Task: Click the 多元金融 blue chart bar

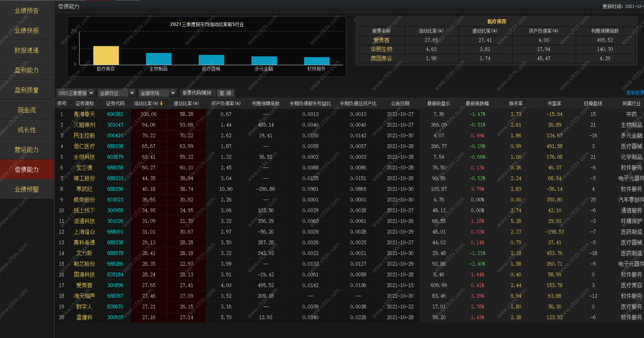Action: [264, 61]
